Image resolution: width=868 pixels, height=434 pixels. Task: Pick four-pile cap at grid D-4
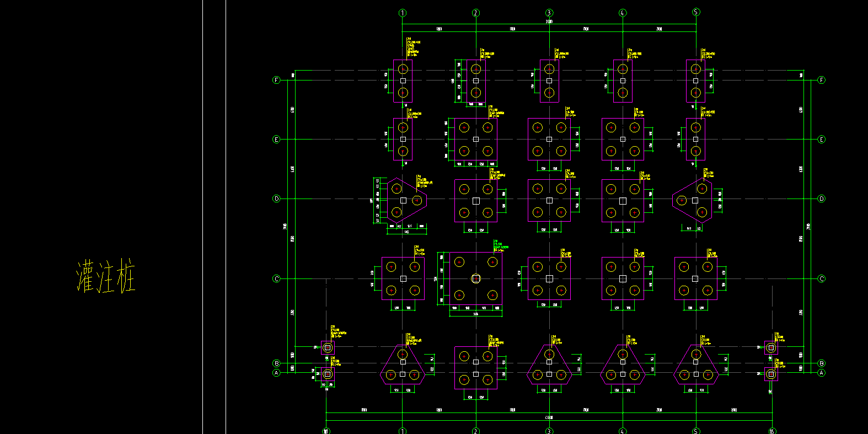coord(623,201)
